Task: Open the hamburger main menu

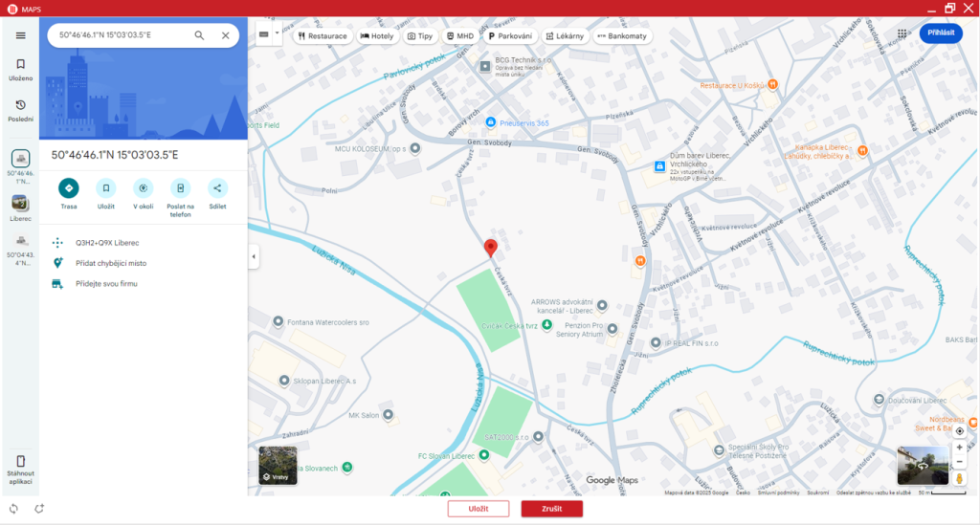Action: 20,35
